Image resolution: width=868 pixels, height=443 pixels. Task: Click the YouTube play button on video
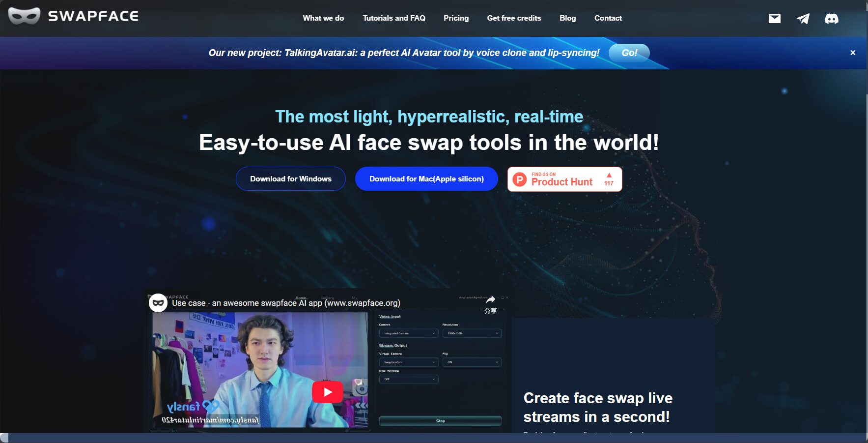coord(328,392)
